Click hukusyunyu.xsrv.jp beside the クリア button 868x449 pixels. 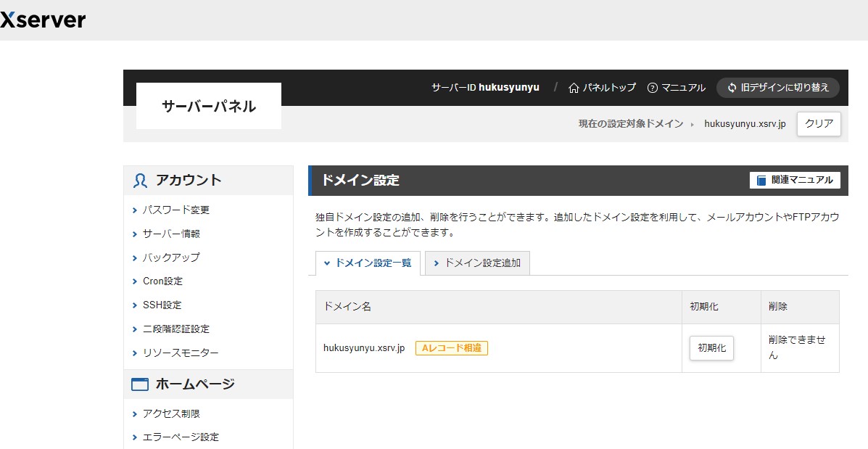(745, 124)
